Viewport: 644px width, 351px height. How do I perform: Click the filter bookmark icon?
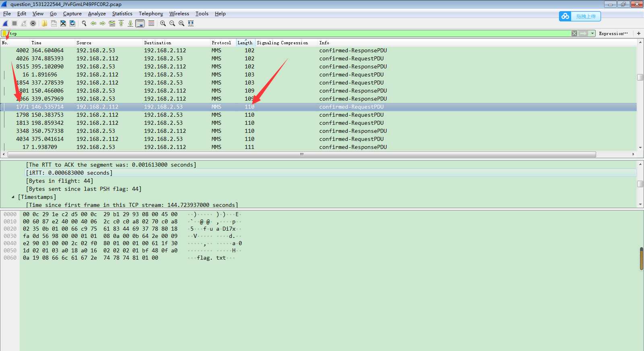click(5, 33)
